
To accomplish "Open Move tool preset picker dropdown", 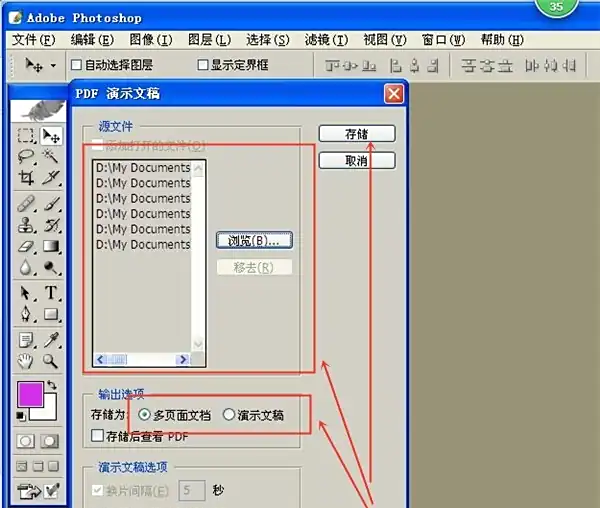I will (53, 65).
